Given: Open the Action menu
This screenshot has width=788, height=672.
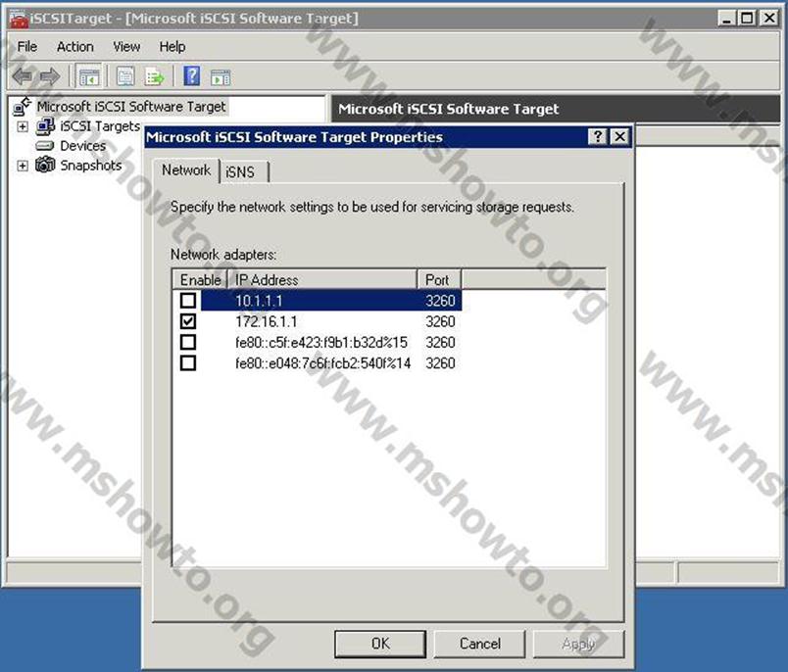Looking at the screenshot, I should [74, 47].
